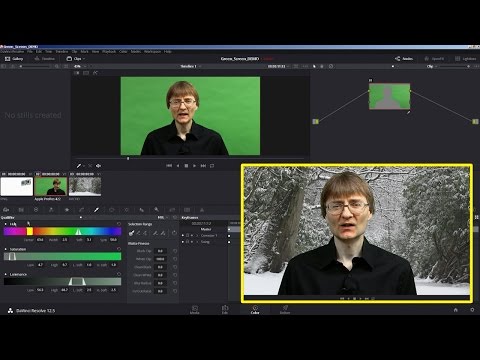The width and height of the screenshot is (480, 360).
Task: Select the picker tool under Selection Range
Action: click(x=131, y=233)
